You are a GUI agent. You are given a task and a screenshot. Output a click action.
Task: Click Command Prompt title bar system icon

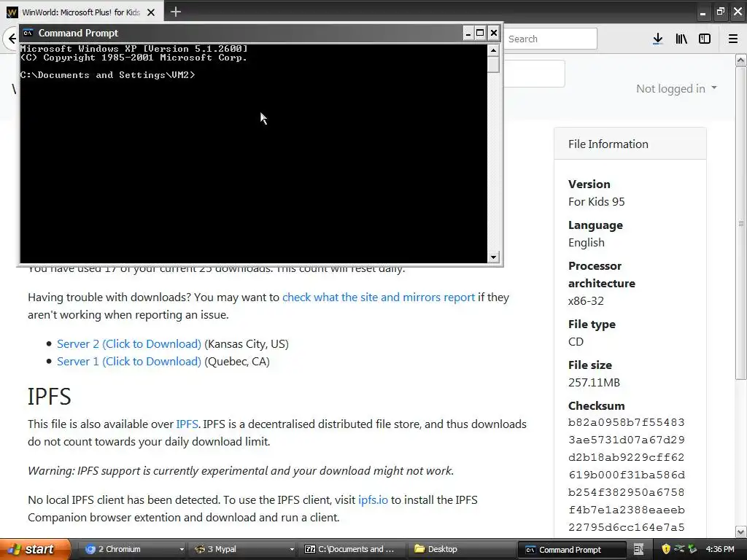coord(28,33)
